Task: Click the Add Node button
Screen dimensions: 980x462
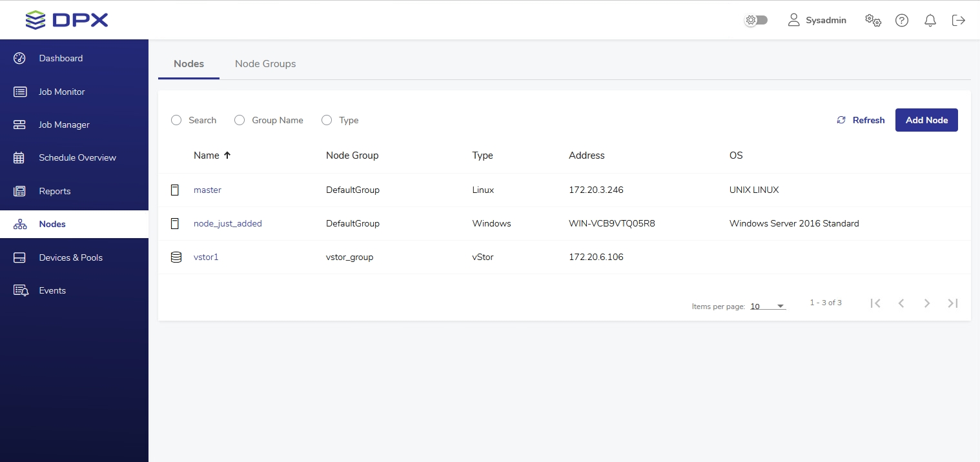Action: 926,120
